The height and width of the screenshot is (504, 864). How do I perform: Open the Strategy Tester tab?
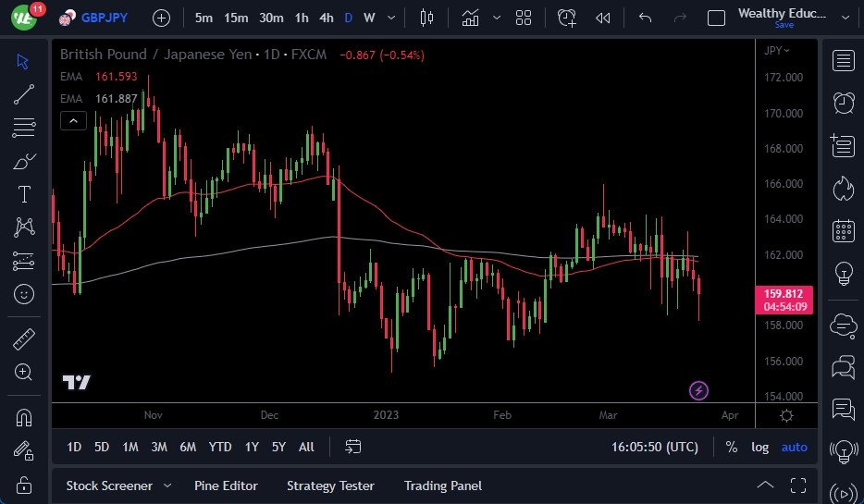330,486
